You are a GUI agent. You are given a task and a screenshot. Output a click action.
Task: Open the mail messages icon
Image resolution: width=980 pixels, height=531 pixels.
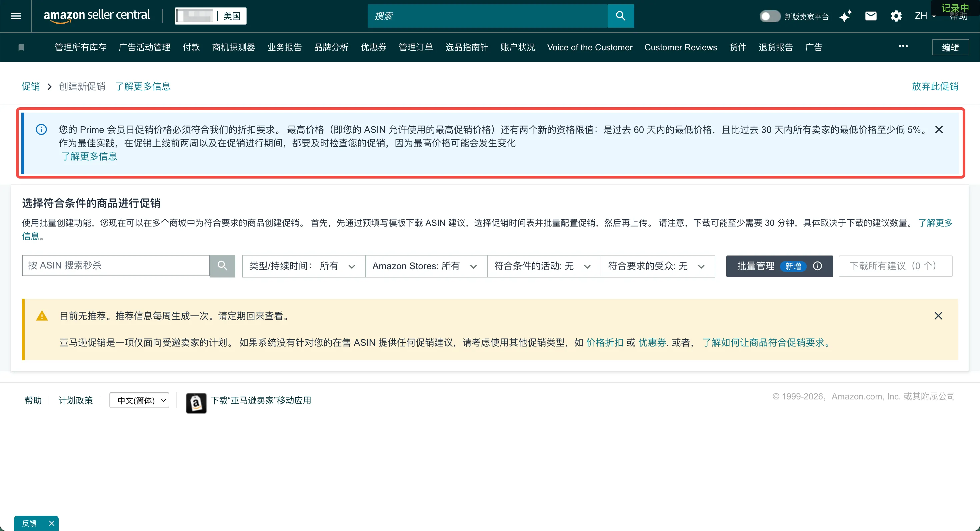coord(871,16)
